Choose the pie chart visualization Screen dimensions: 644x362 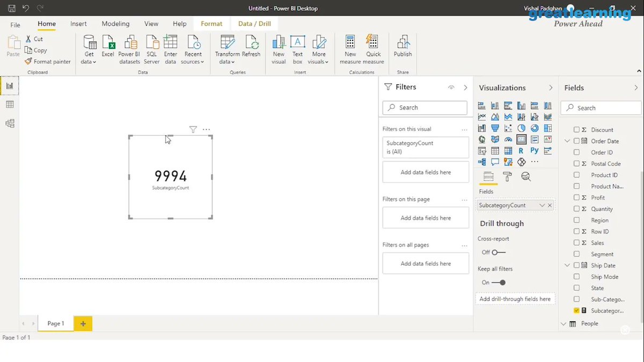coord(521,128)
